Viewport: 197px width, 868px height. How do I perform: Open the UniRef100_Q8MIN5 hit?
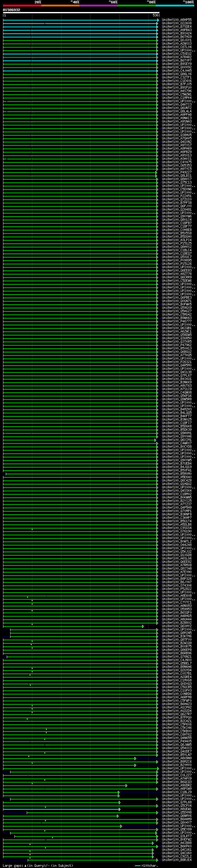tap(176, 633)
